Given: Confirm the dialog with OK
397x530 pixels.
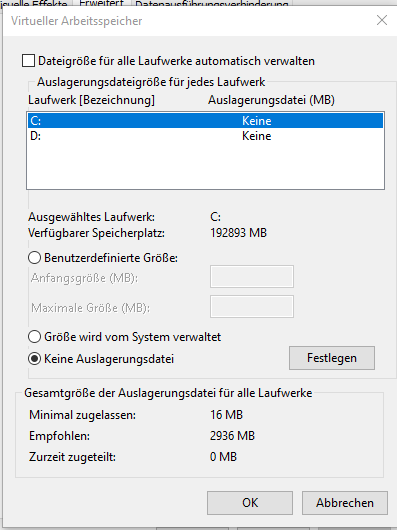Looking at the screenshot, I should click(x=250, y=503).
